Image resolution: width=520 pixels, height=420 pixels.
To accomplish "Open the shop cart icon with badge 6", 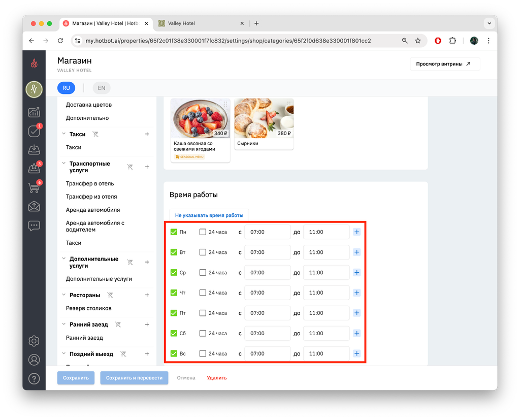I will (34, 187).
